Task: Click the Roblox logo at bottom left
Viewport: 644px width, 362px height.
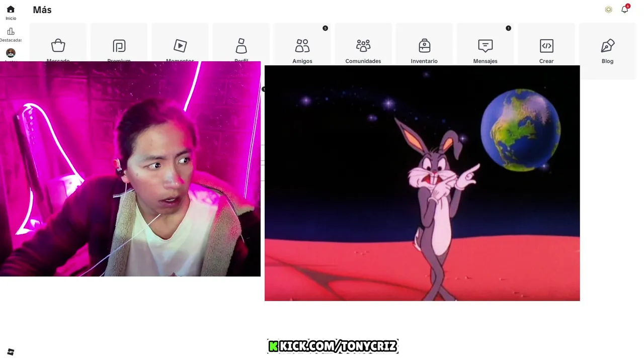Action: [x=11, y=352]
